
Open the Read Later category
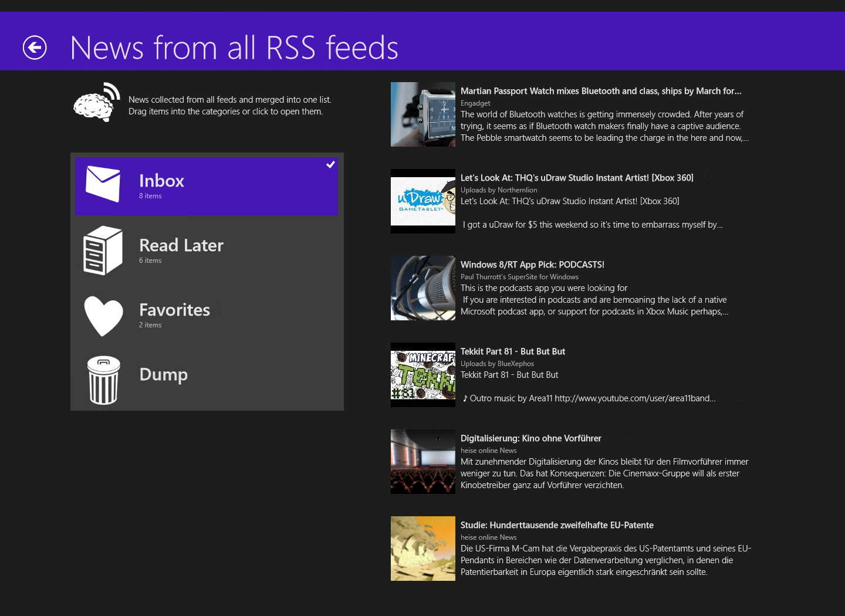click(207, 251)
